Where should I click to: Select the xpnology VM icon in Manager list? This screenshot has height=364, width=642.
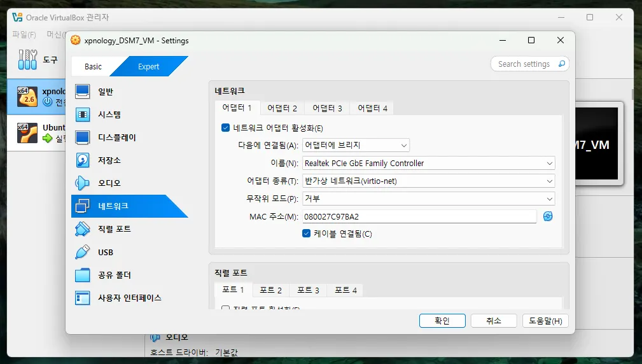tap(27, 97)
